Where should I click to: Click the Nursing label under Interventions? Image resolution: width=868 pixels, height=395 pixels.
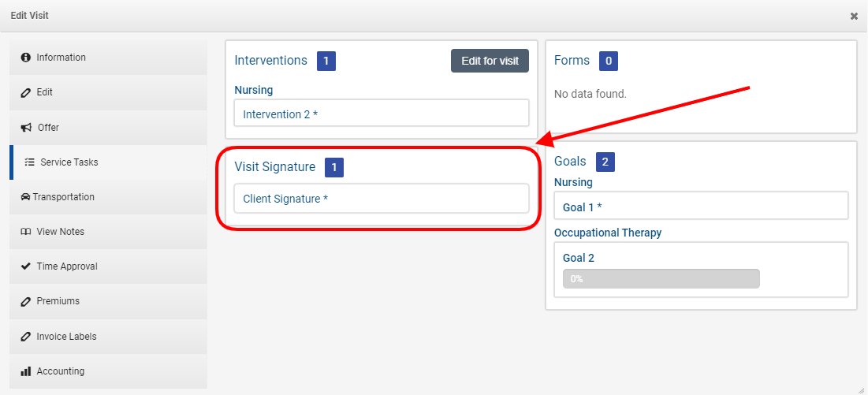(x=254, y=90)
